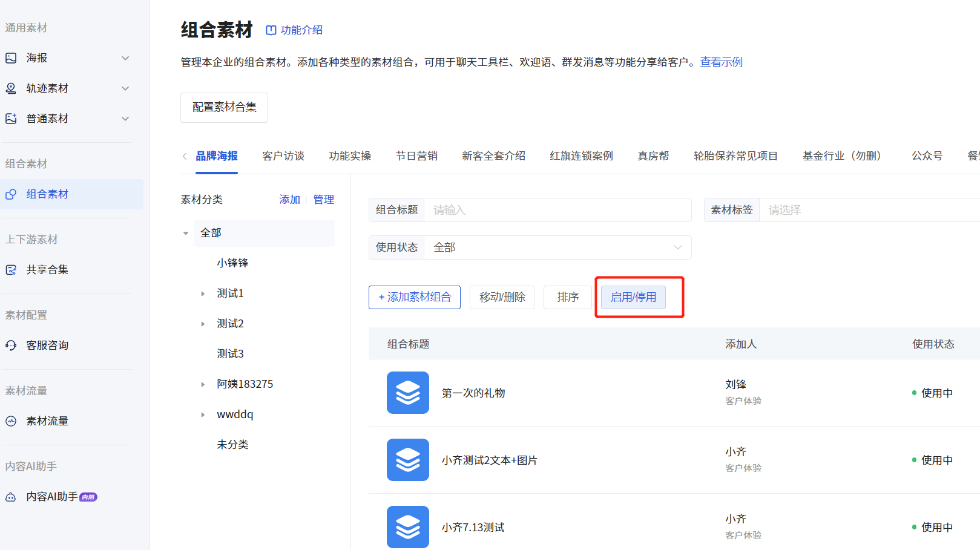Screen dimensions: 980x550
Task: Switch to the 红旗连锁案例 tab
Action: [x=581, y=156]
